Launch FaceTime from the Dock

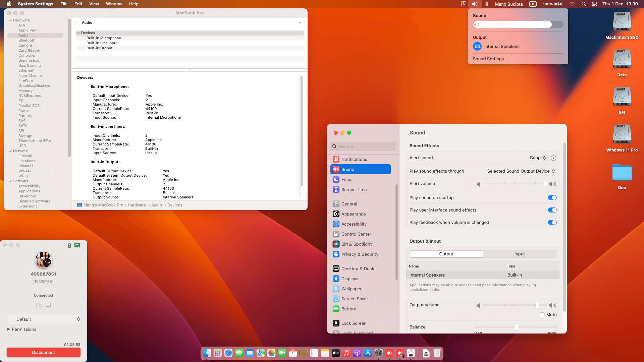coord(282,353)
